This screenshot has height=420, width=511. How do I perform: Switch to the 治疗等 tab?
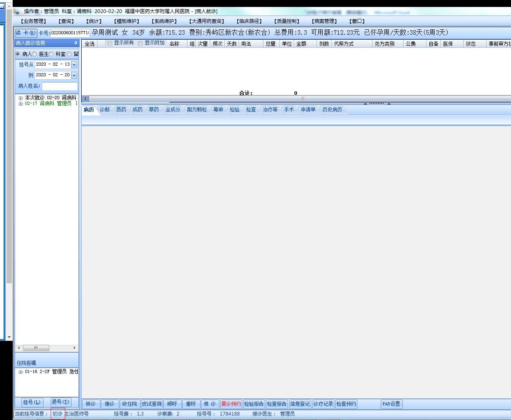[270, 110]
